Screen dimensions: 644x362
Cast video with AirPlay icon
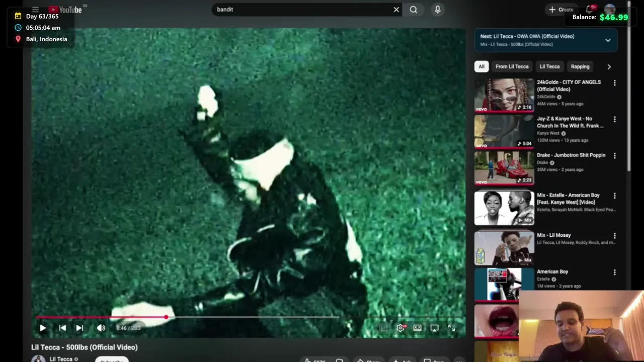coord(435,328)
